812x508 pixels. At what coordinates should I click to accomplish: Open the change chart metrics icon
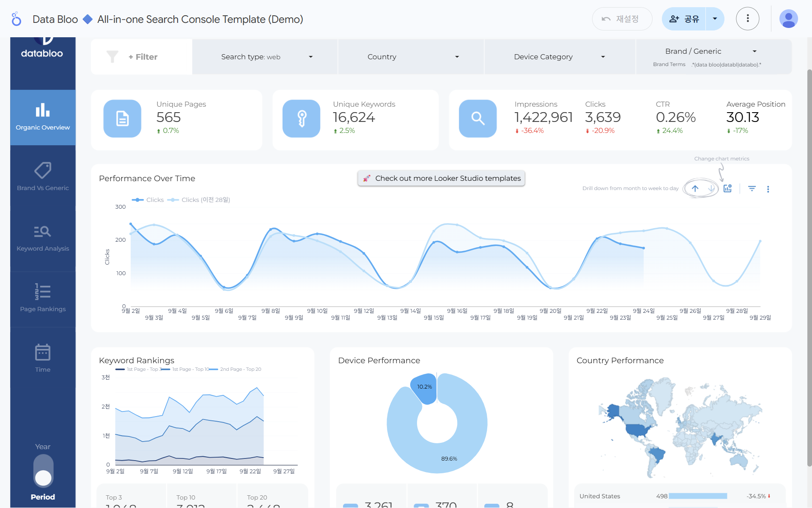(727, 189)
